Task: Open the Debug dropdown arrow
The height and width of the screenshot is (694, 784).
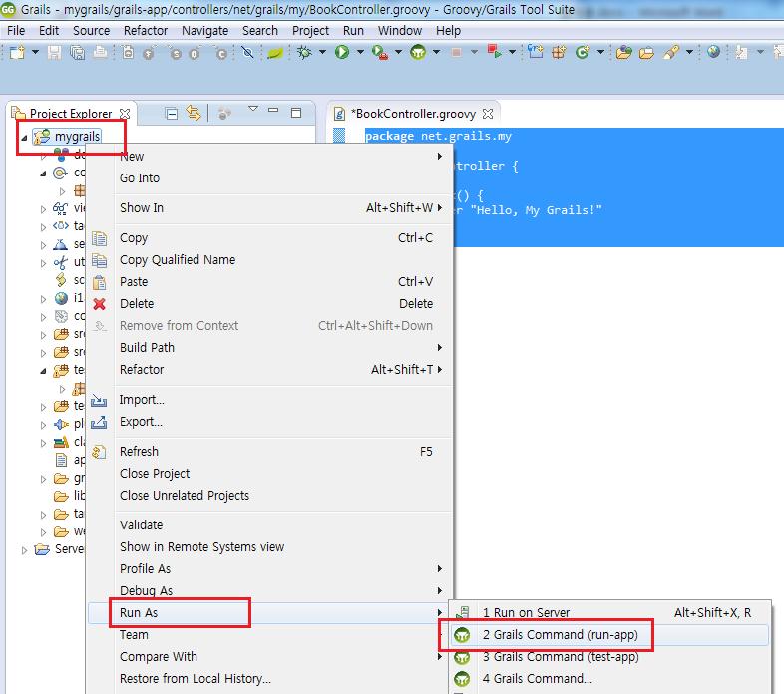Action: 322,52
